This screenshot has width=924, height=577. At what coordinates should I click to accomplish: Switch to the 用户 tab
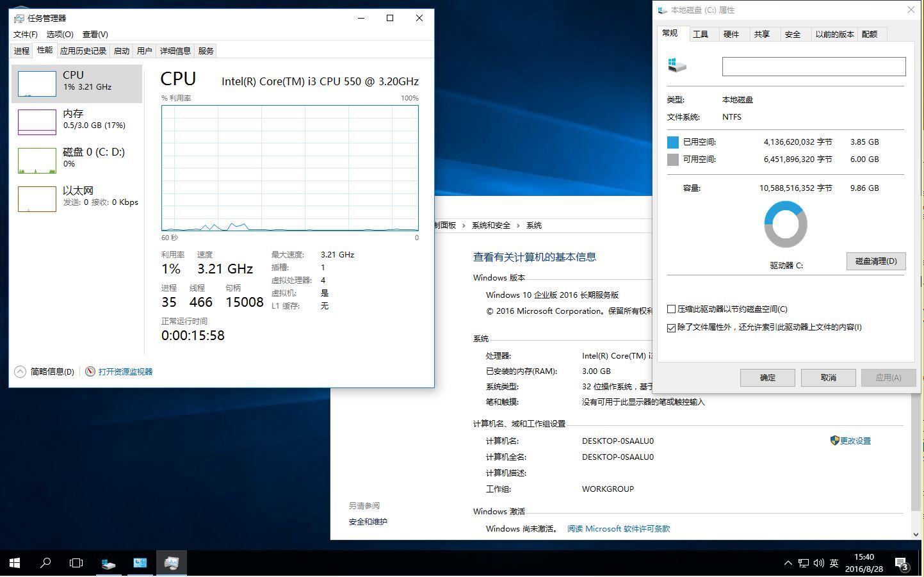145,51
